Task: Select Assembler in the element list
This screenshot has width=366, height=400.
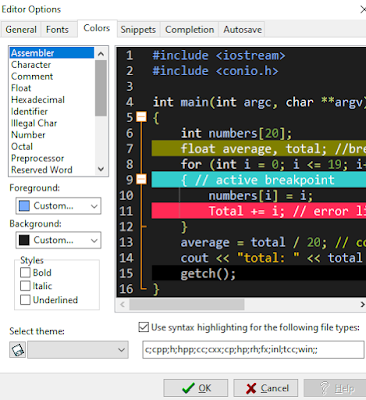Action: coord(52,53)
